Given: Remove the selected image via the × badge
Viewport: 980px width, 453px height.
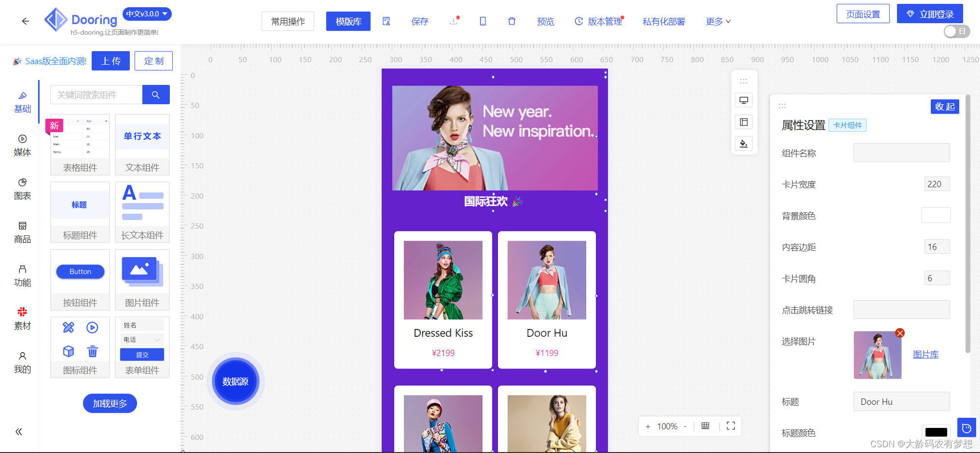Looking at the screenshot, I should click(x=899, y=333).
